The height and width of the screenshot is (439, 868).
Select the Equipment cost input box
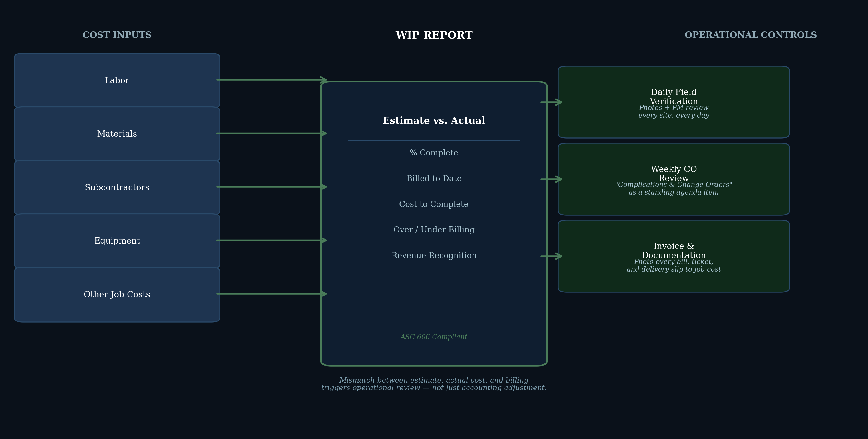coord(117,241)
